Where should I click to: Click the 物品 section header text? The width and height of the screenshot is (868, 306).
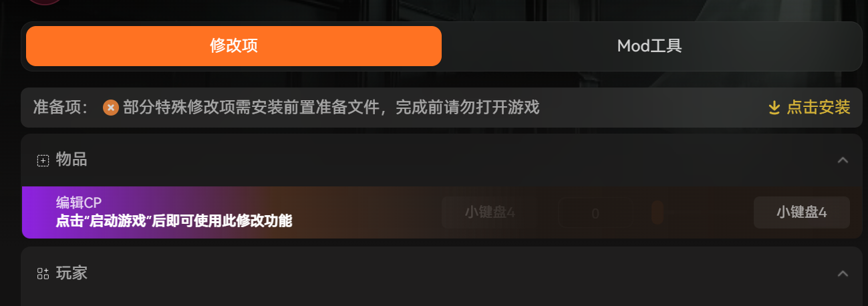(x=71, y=160)
